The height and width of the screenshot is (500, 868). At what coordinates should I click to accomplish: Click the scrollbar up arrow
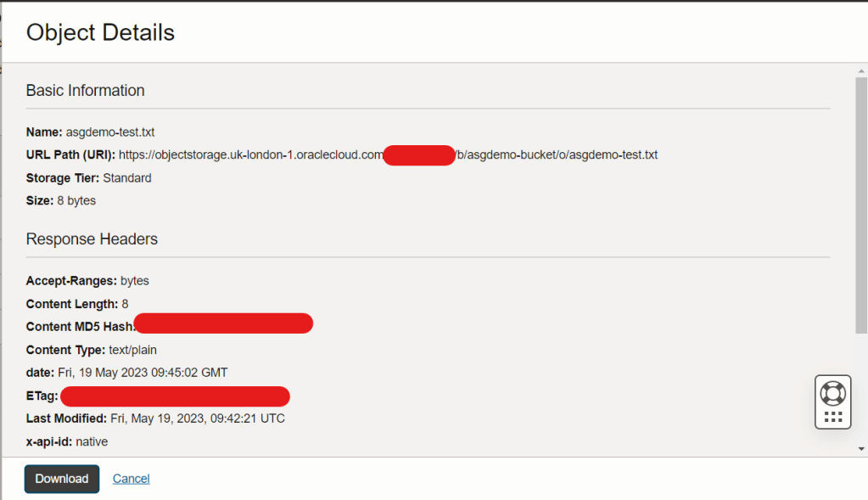(861, 71)
